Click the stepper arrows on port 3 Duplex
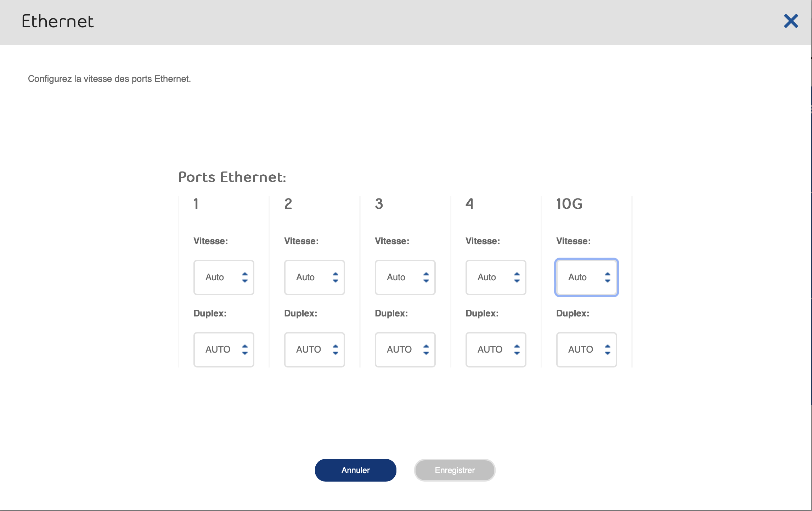 click(x=426, y=350)
